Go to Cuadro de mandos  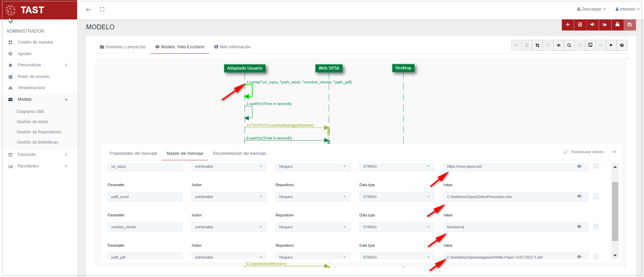35,42
